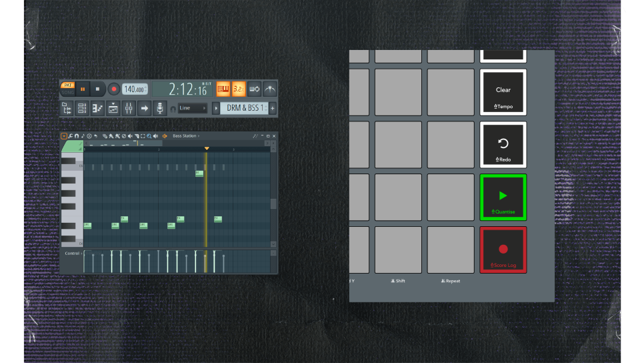Screen dimensions: 644x363
Task: Click the 140.400 tempo field
Action: pyautogui.click(x=135, y=89)
